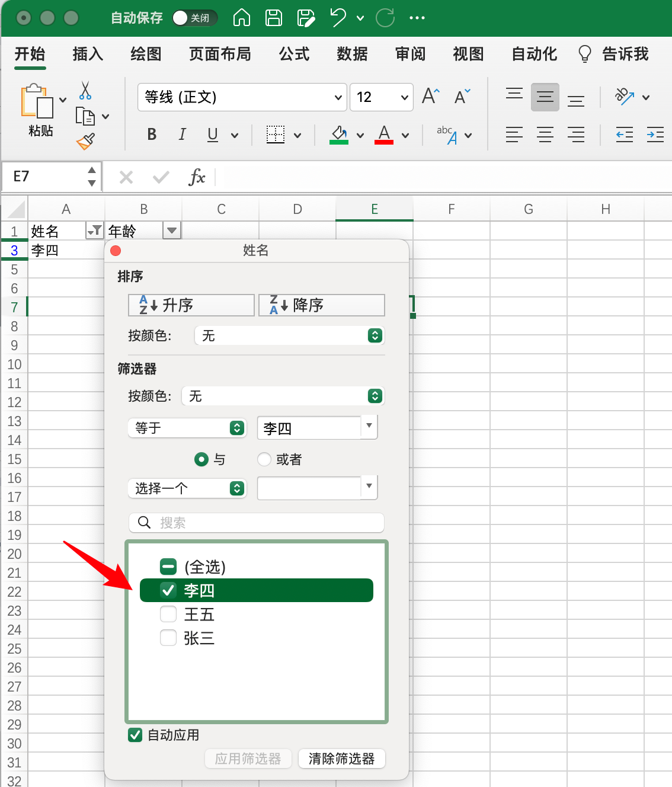This screenshot has height=787, width=672.
Task: Select the 或者 radio button
Action: click(x=264, y=459)
